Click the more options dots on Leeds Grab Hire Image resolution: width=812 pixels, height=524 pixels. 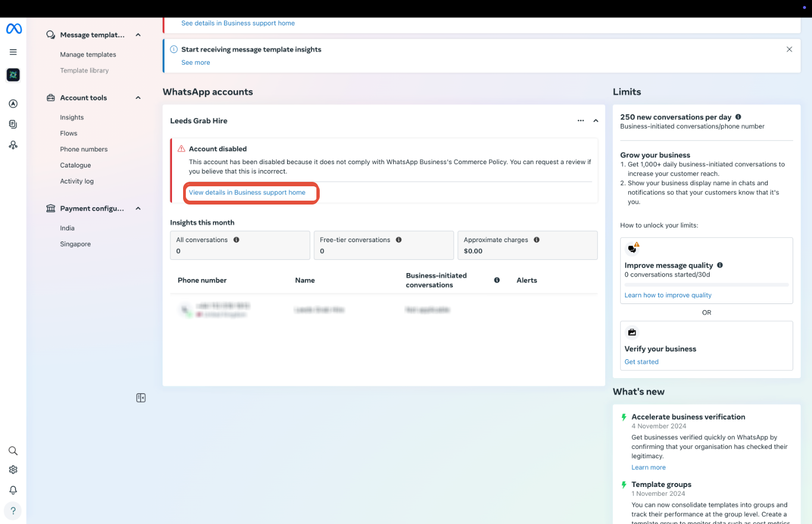tap(581, 120)
